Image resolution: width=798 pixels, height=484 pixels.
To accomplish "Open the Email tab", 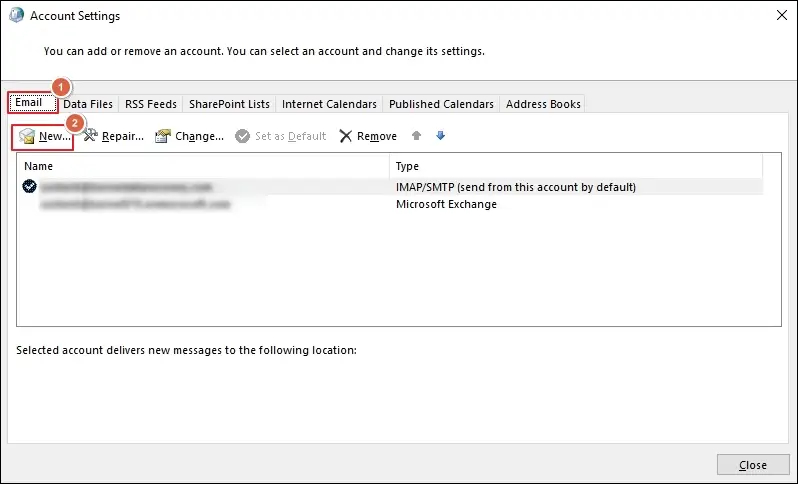I will pos(33,103).
